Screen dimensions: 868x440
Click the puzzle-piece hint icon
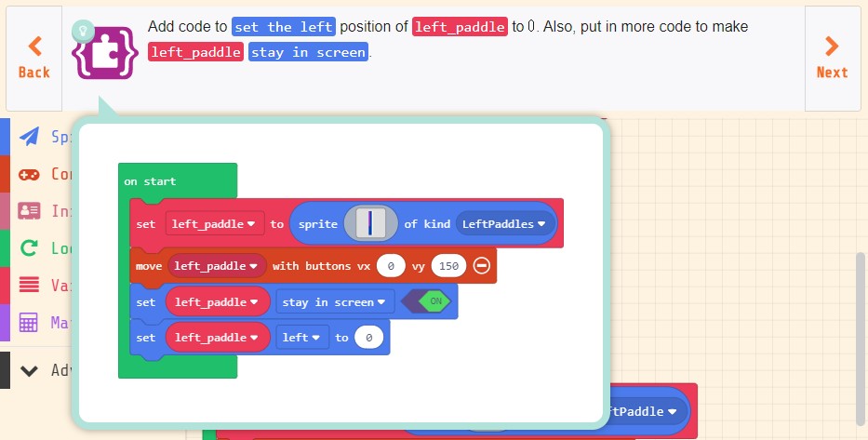(x=107, y=53)
